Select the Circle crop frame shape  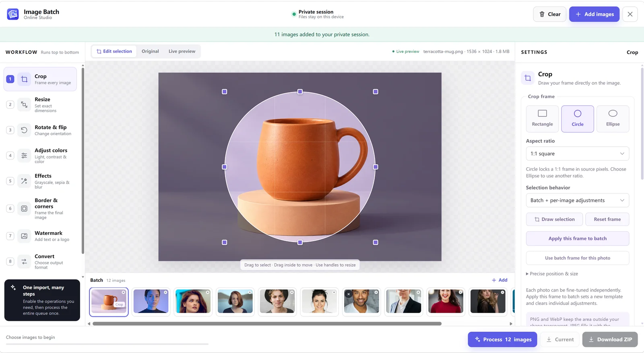click(x=578, y=119)
